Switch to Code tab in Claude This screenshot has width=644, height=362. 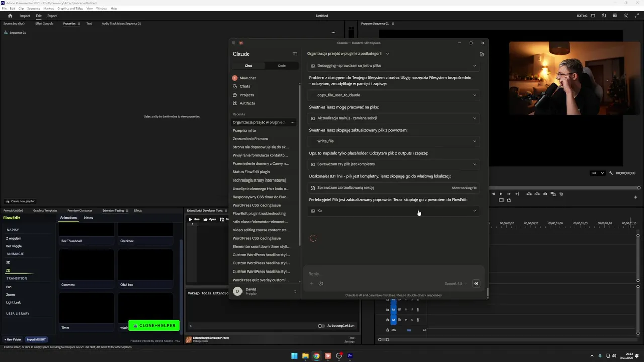click(282, 66)
